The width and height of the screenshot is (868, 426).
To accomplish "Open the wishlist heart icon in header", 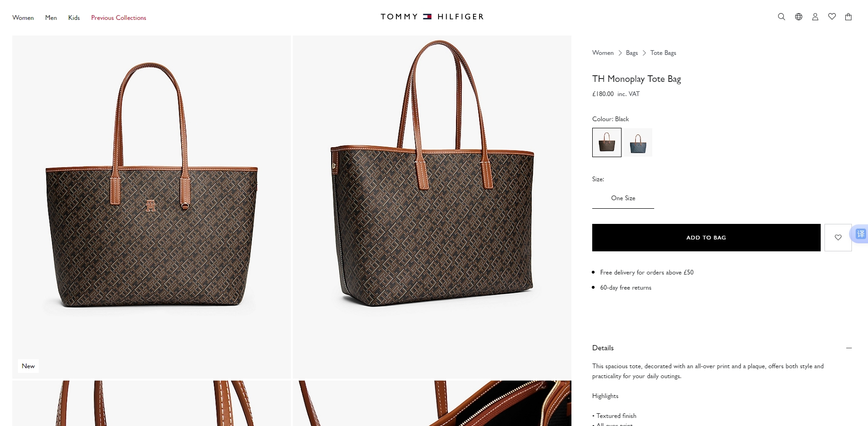I will click(x=832, y=17).
